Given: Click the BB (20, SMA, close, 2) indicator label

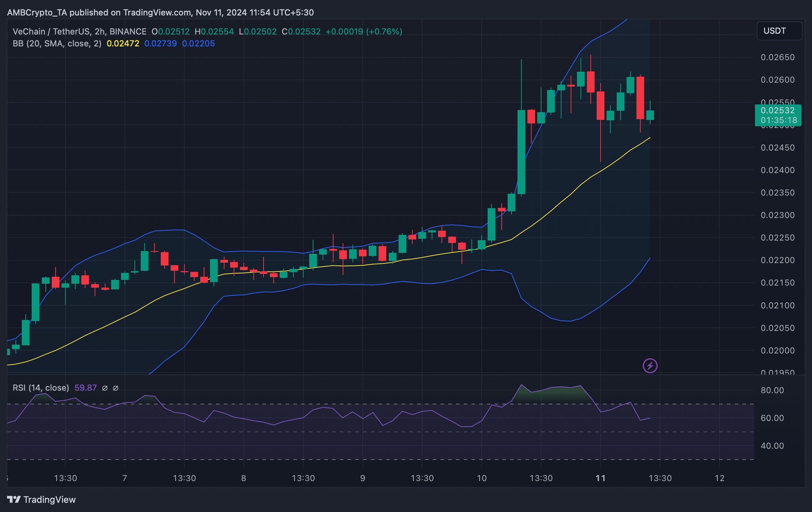Looking at the screenshot, I should tap(57, 44).
